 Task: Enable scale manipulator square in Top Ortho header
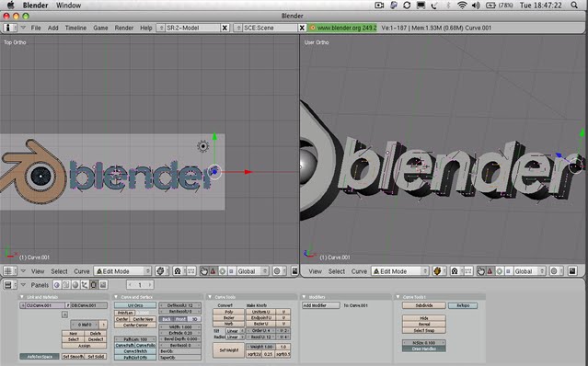231,271
